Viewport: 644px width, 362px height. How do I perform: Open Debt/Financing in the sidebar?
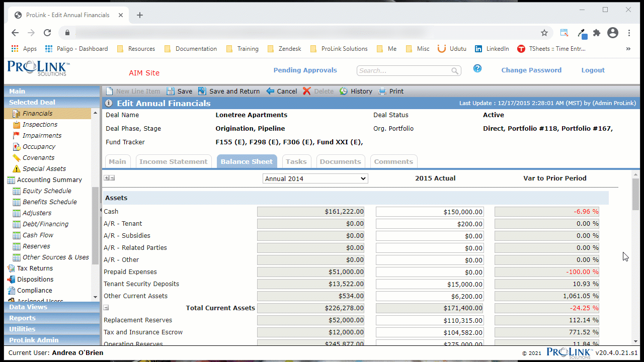click(x=45, y=224)
